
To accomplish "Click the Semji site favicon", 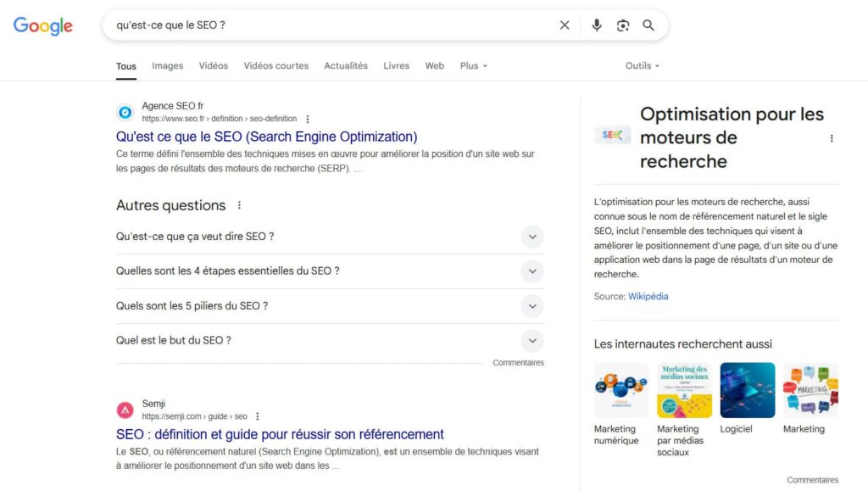I will pos(125,410).
